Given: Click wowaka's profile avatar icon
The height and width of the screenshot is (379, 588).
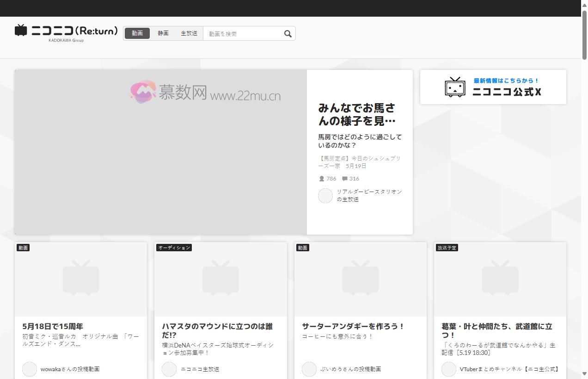Looking at the screenshot, I should 29,369.
